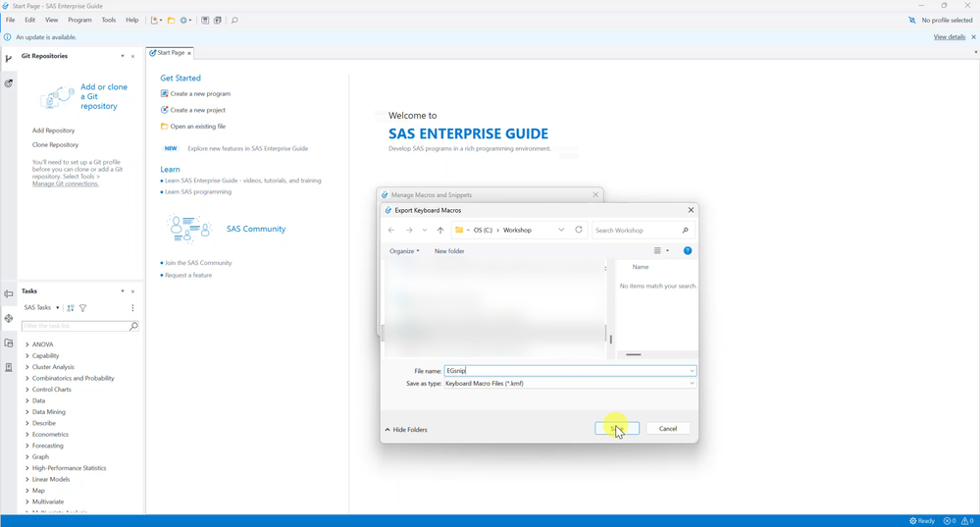
Task: Open the project pane sidebar icon under Git
Action: coord(9,83)
